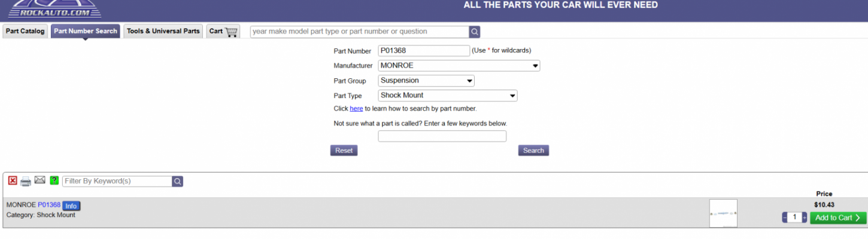Click the green question mark help icon
Screen dimensions: 868x239
click(54, 180)
